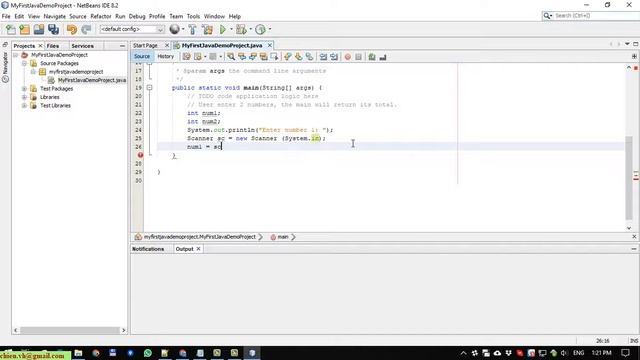Click the Save All toolbar icon
This screenshot has height=360, width=640.
pos(53,29)
